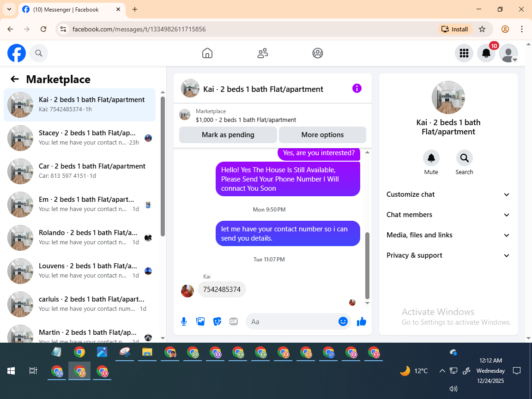532x399 pixels.
Task: Open Car's conversation in the list
Action: click(x=80, y=171)
